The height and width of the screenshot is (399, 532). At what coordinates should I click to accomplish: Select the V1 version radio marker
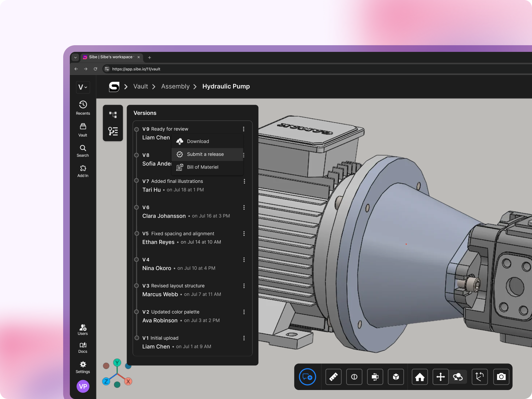click(x=137, y=338)
